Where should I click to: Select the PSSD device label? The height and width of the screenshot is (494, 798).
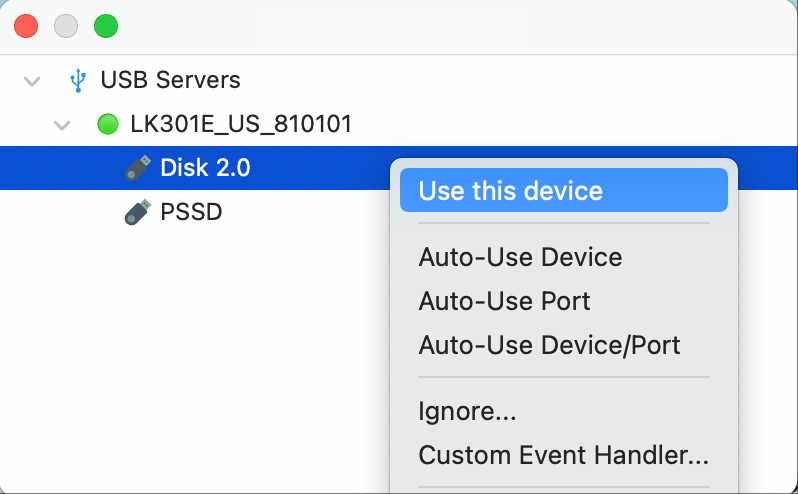(x=191, y=212)
